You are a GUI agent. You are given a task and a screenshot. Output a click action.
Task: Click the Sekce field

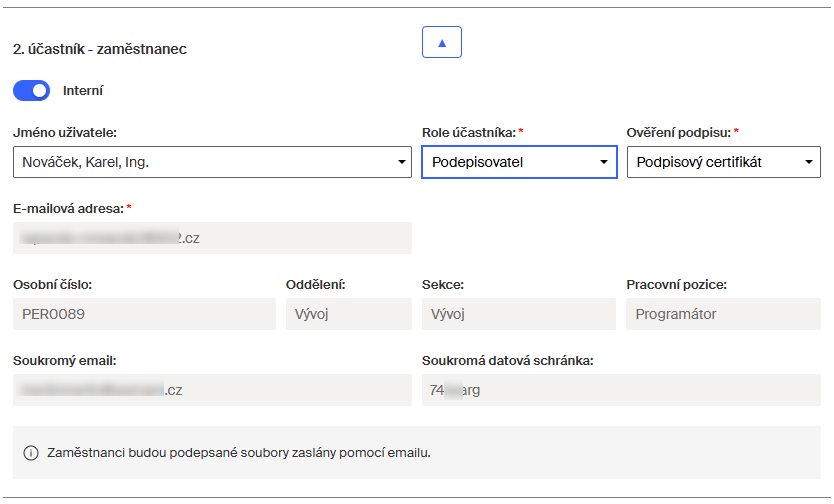point(519,314)
